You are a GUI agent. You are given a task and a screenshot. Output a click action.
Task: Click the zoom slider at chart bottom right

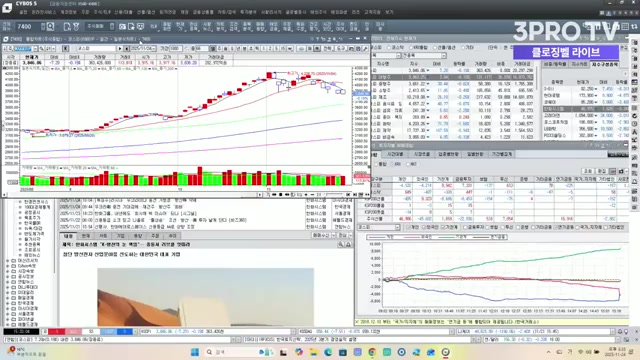click(x=333, y=195)
